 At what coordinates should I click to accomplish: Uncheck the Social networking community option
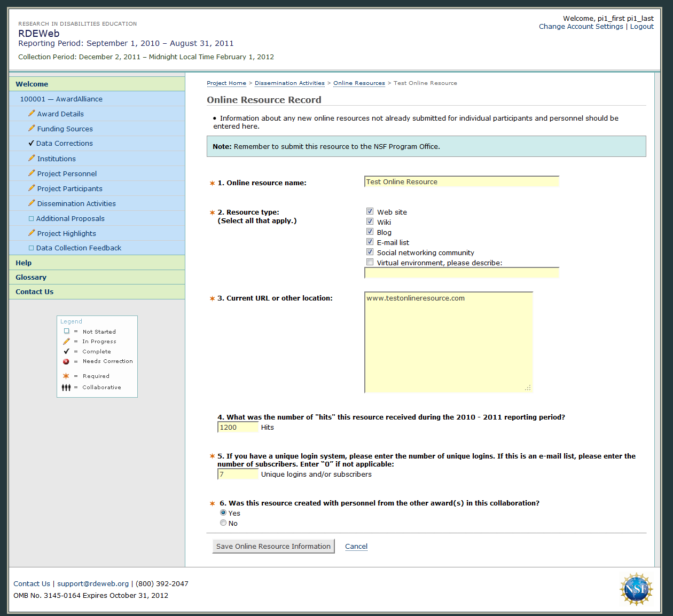pos(370,252)
